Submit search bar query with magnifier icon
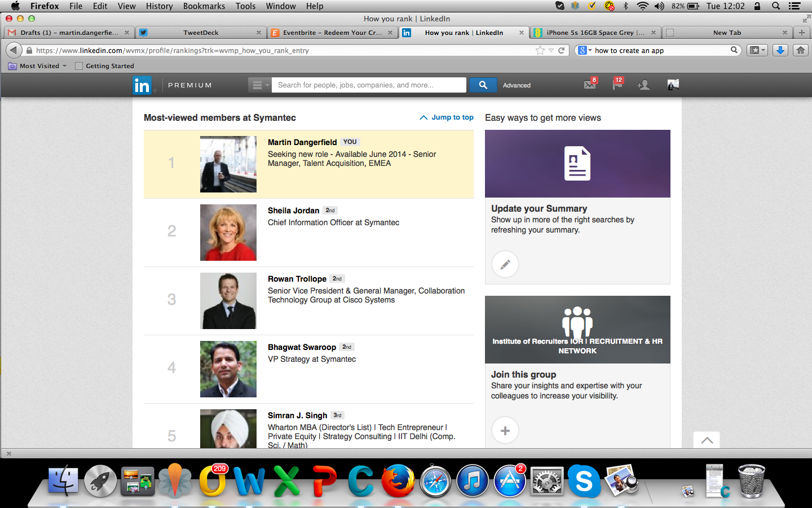Image resolution: width=812 pixels, height=508 pixels. coord(734,50)
